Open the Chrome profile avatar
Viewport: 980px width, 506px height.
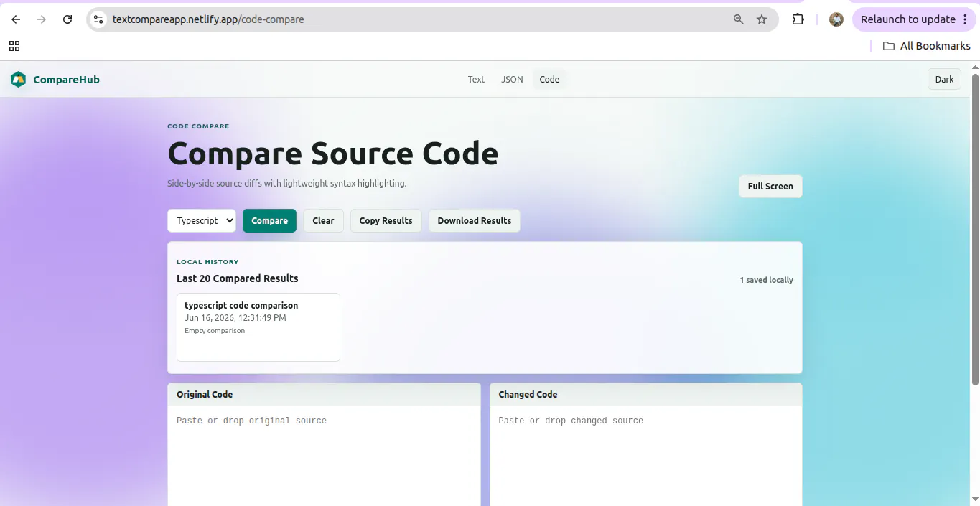click(x=836, y=19)
